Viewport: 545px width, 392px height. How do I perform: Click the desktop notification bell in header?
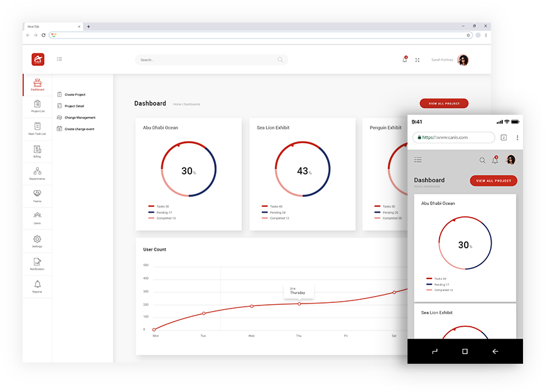[404, 60]
